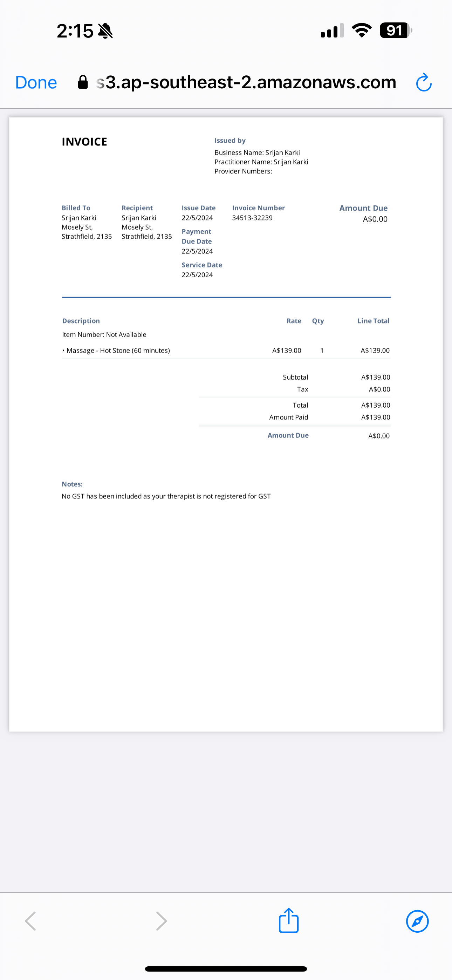The height and width of the screenshot is (980, 452).
Task: Tap the cellular signal bars icon
Action: pos(332,30)
